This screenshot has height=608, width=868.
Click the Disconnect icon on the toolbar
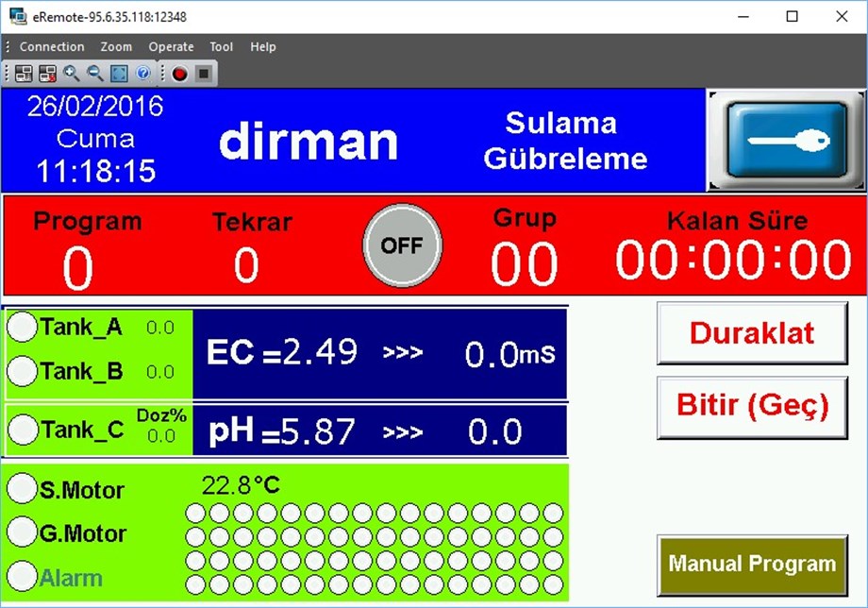tap(46, 73)
